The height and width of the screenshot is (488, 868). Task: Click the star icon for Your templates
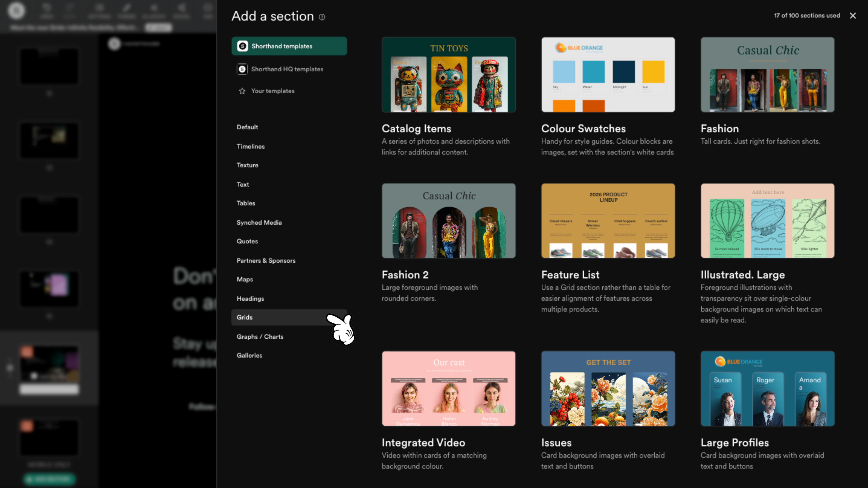pos(242,91)
